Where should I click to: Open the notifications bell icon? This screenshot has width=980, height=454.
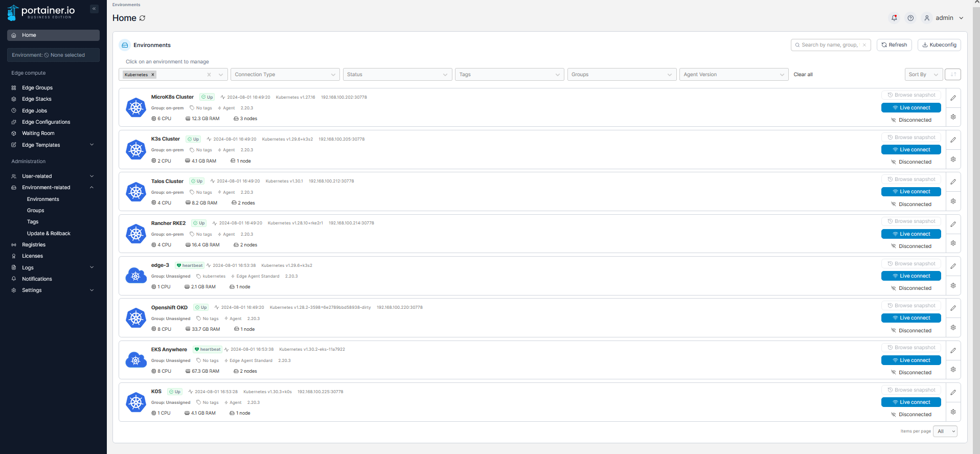pos(894,18)
